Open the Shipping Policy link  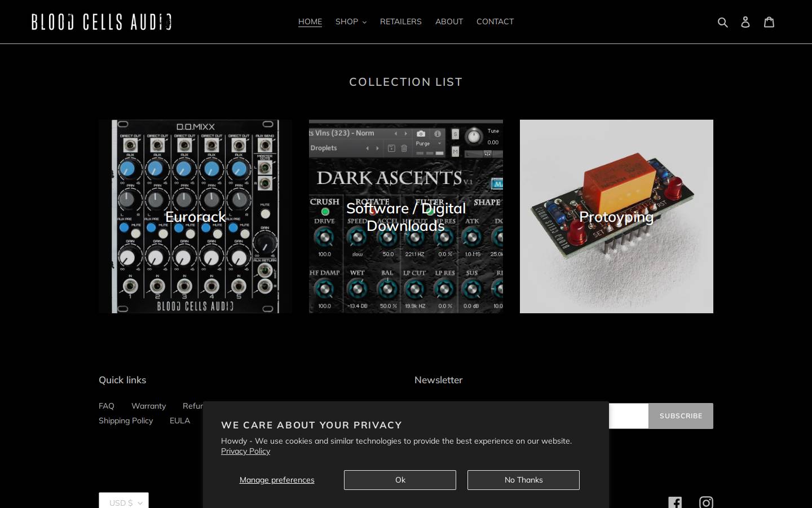pyautogui.click(x=126, y=421)
